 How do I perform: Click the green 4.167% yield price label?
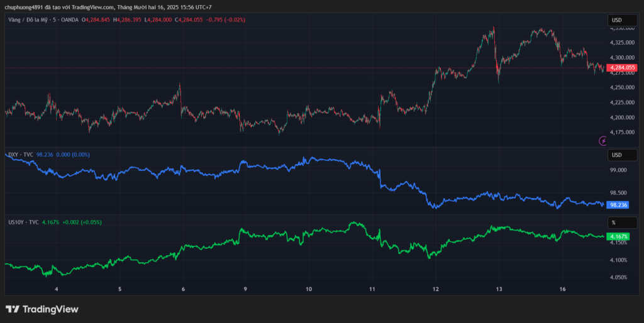click(619, 236)
